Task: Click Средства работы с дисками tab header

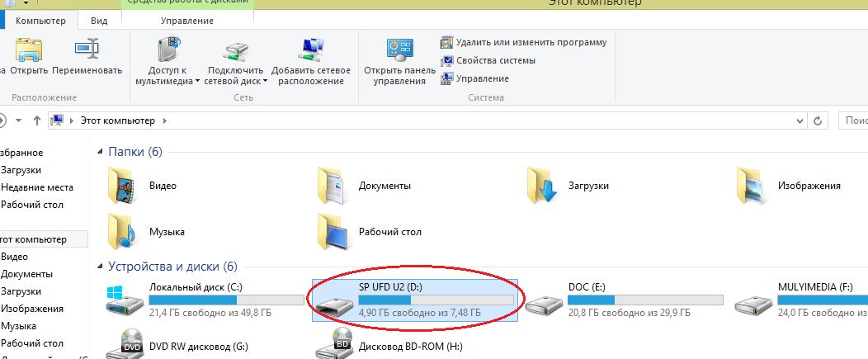Action: 187,2
